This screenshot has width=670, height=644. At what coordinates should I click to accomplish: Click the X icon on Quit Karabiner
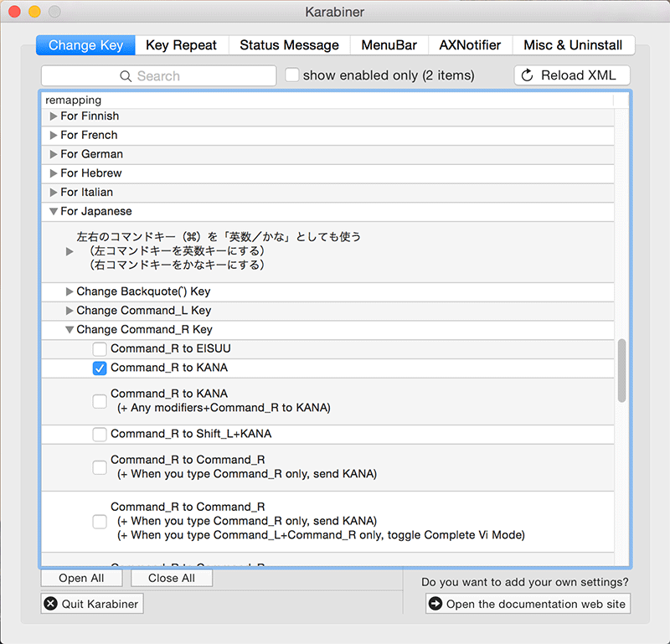pos(51,604)
